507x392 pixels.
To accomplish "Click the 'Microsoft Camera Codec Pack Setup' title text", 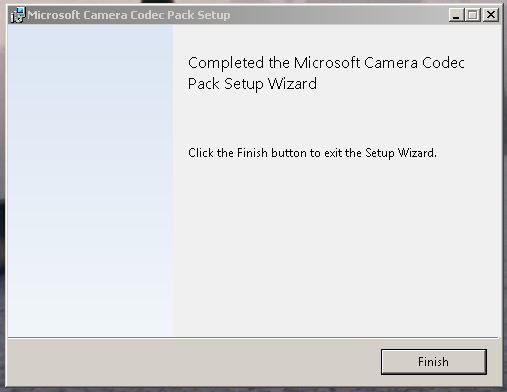I will pyautogui.click(x=129, y=15).
